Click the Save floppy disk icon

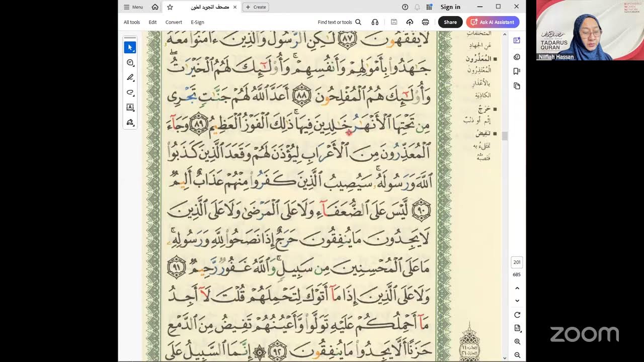click(x=394, y=22)
